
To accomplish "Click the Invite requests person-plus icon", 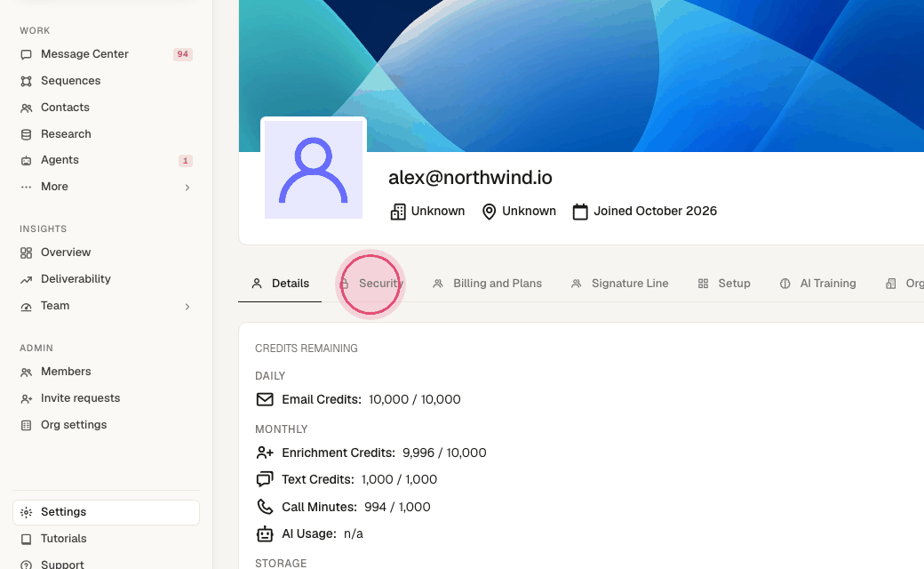I will (26, 398).
